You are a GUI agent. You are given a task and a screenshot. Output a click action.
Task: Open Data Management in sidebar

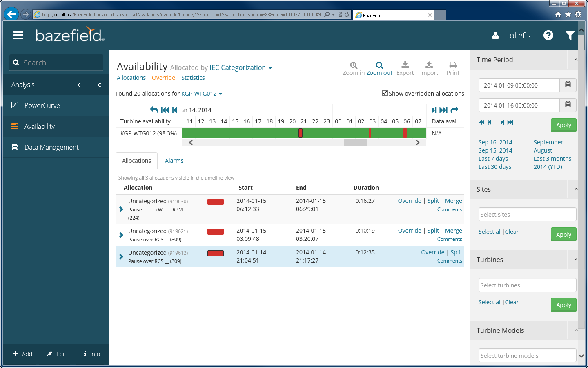tap(56, 147)
